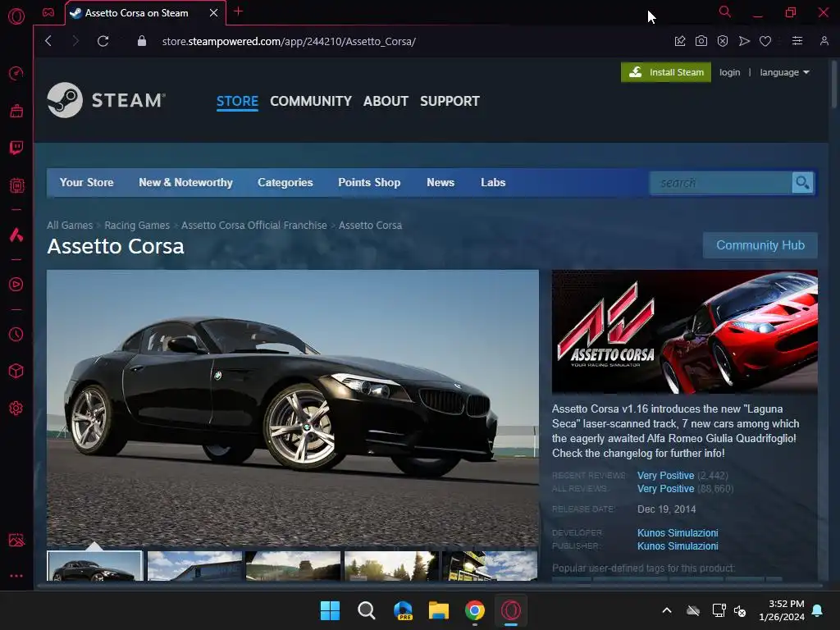Open Easy Setup sliders icon
The width and height of the screenshot is (840, 630).
point(797,41)
